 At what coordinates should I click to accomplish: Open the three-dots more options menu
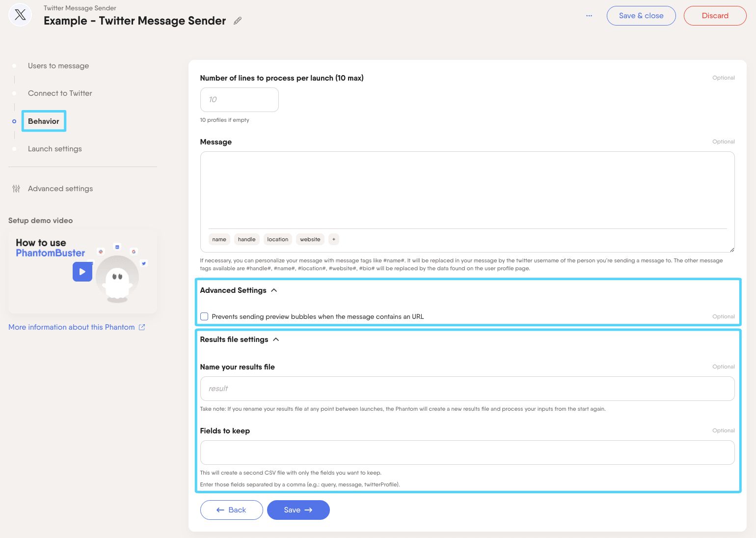tap(589, 16)
